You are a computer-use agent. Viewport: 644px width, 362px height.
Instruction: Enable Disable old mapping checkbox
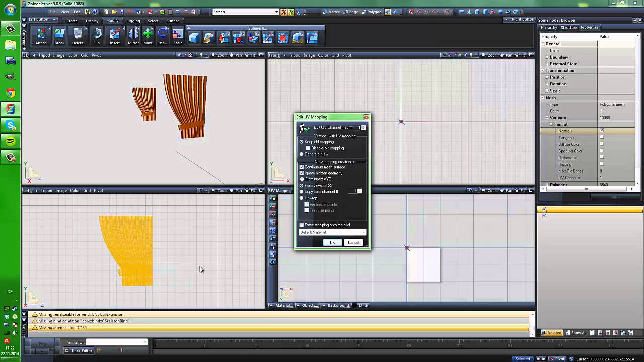coord(308,148)
